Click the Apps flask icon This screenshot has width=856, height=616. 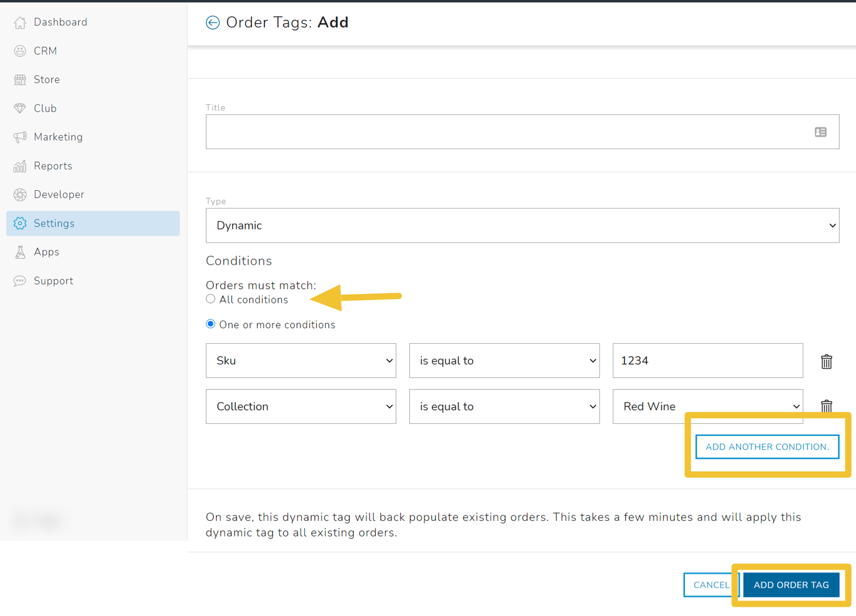tap(21, 252)
